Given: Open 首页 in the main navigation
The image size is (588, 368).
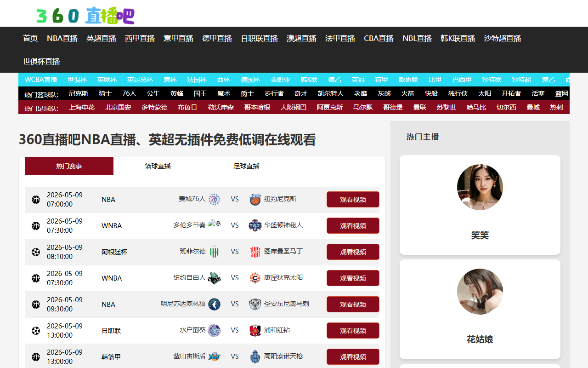Looking at the screenshot, I should click(30, 38).
